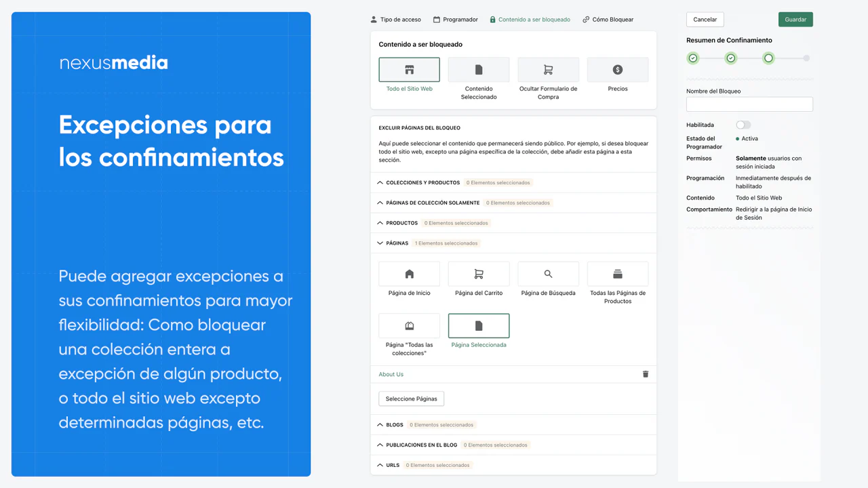Expand the Publicaciones en el Blog chevron

pyautogui.click(x=380, y=445)
